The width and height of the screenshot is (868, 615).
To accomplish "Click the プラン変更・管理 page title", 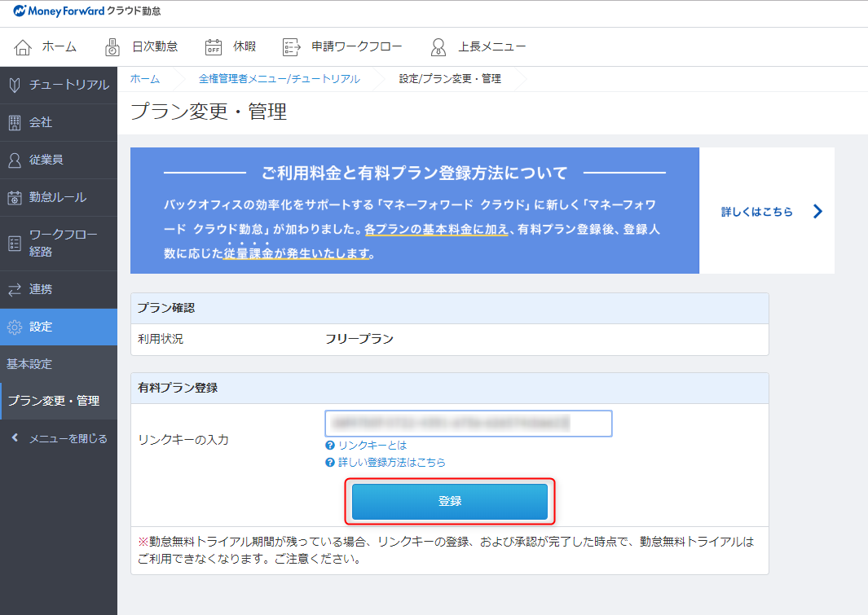I will click(209, 112).
